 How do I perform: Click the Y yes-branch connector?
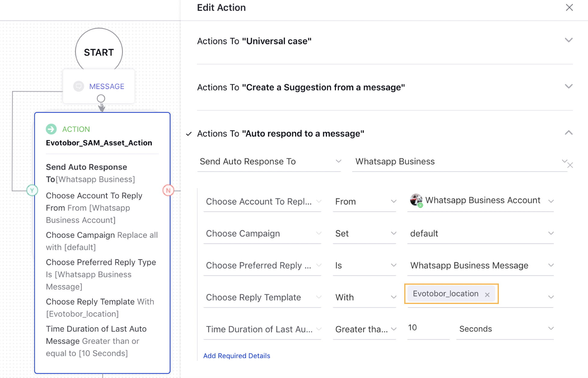[x=32, y=190]
